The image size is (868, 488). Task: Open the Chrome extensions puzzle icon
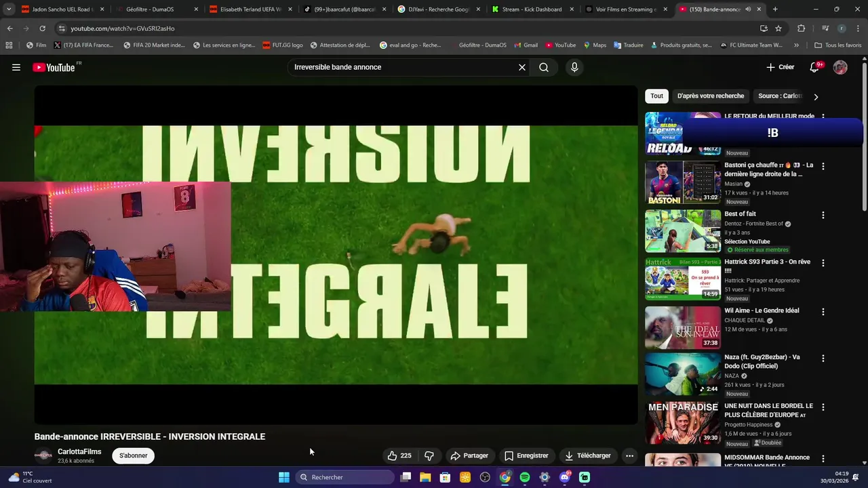click(801, 28)
